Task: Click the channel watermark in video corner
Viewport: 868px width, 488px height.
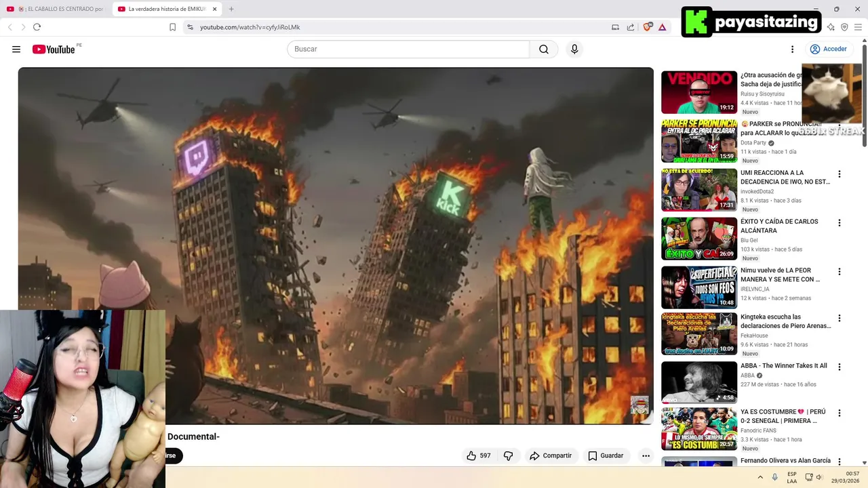Action: pos(639,405)
